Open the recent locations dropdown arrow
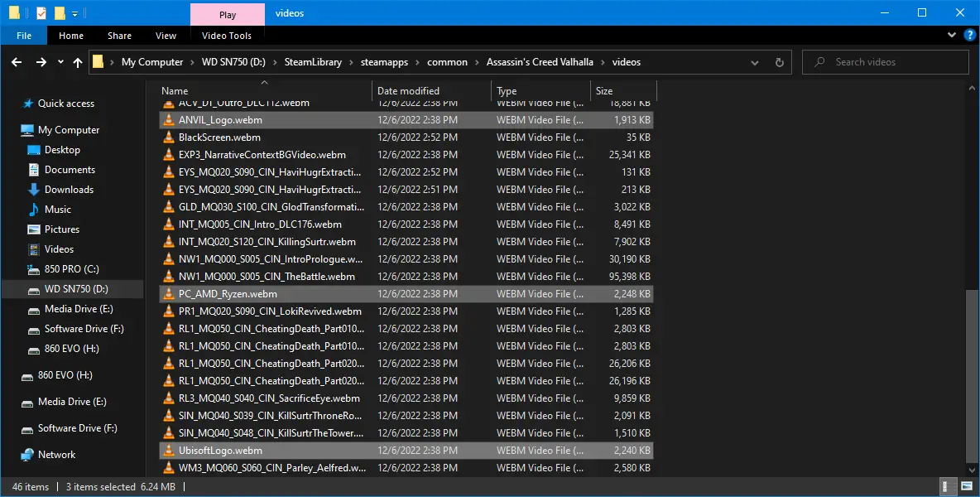Image resolution: width=980 pixels, height=497 pixels. pos(60,62)
